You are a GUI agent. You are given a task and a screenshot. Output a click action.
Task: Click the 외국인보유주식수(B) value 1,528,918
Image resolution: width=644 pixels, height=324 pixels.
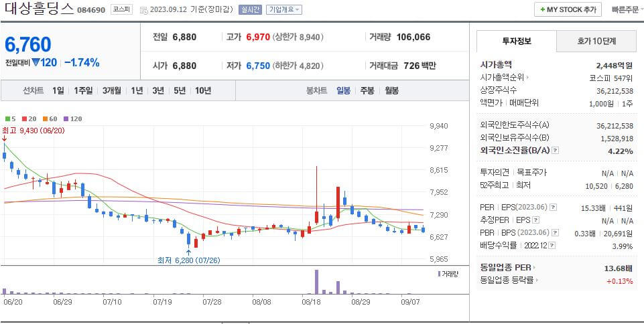tap(617, 139)
